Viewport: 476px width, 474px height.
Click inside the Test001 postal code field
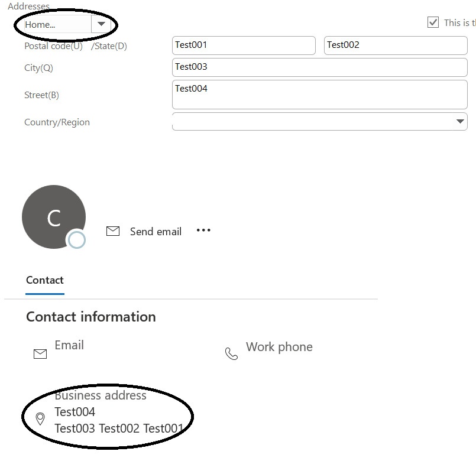click(x=243, y=45)
